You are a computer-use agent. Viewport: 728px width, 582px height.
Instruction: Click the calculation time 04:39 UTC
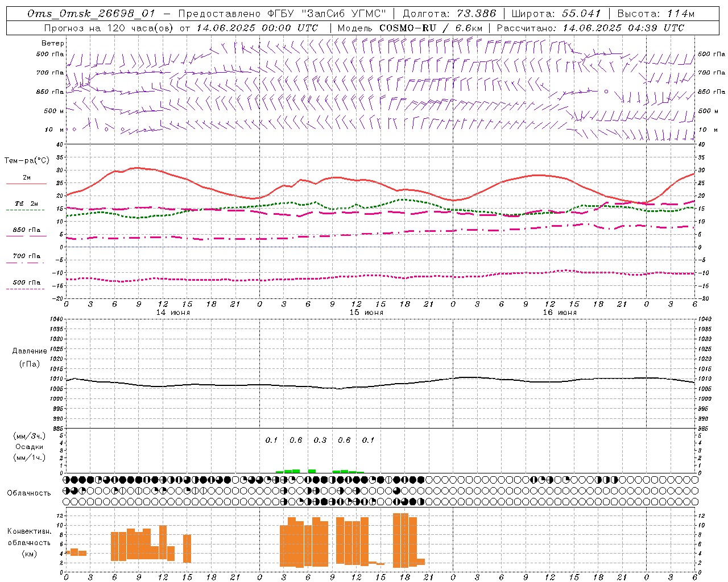(x=656, y=28)
